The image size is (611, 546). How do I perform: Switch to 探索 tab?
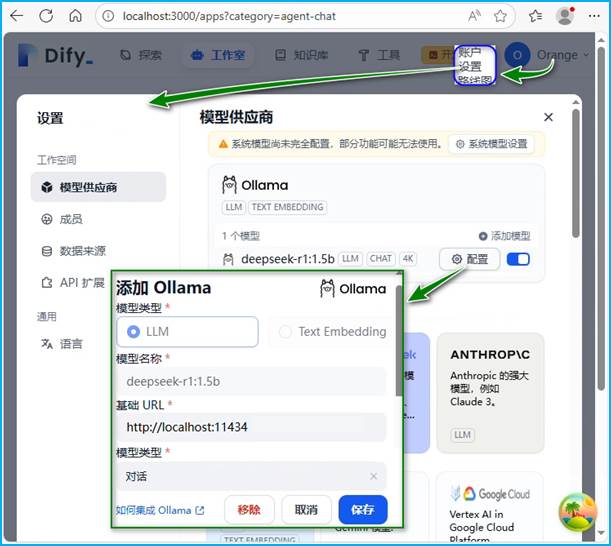click(x=141, y=55)
